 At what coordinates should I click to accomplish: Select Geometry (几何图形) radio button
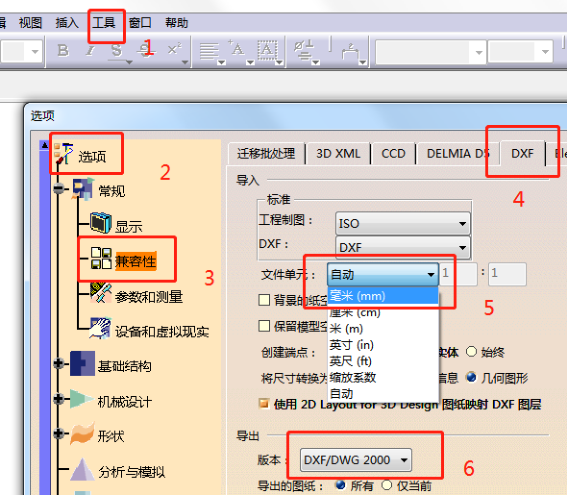471,377
